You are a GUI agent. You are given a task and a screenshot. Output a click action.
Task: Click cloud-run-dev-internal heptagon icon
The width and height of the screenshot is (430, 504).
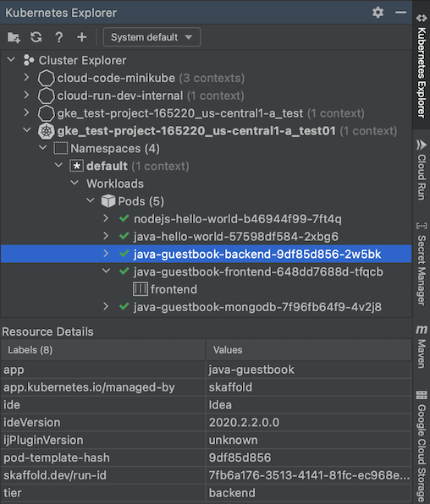(46, 96)
